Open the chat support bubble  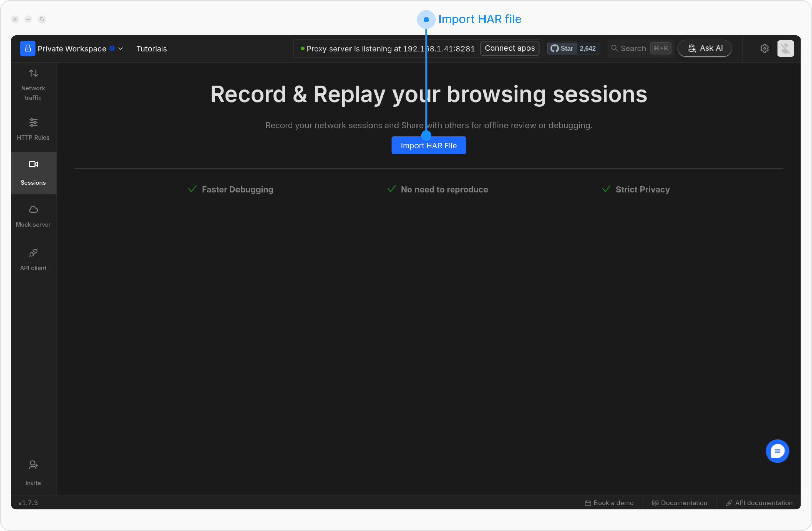[x=777, y=451]
